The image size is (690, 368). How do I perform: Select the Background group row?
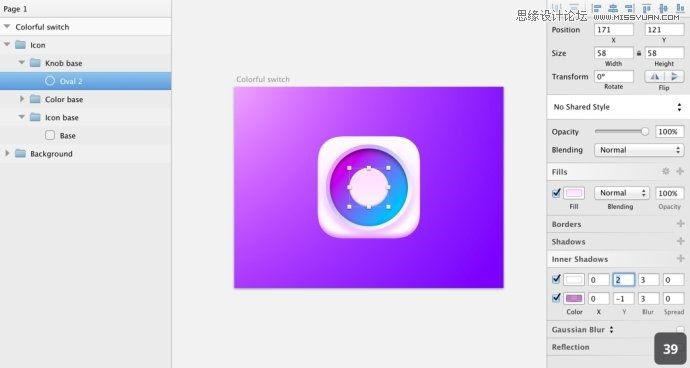pyautogui.click(x=86, y=153)
